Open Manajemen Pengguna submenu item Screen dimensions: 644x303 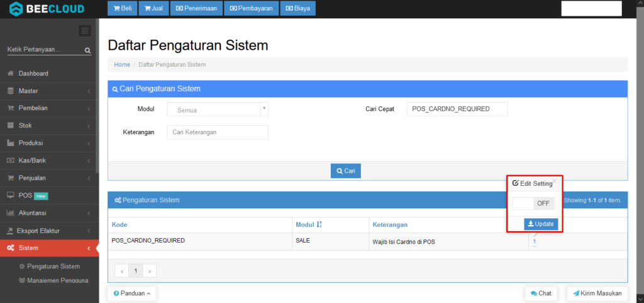pos(53,280)
